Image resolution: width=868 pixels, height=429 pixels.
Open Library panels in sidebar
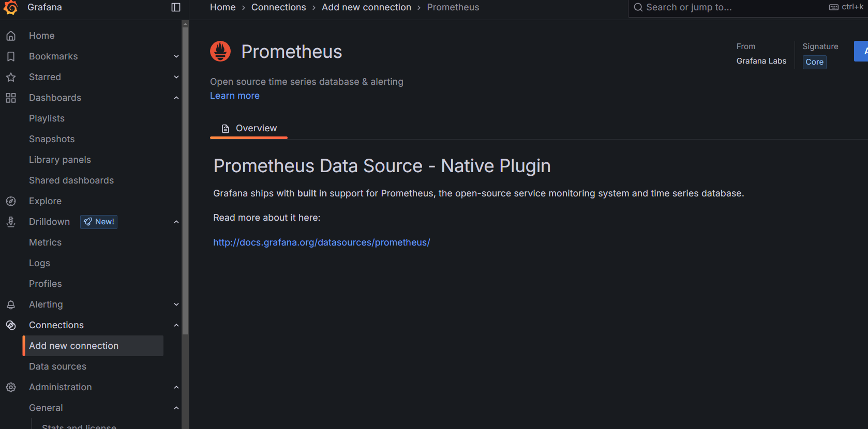60,160
